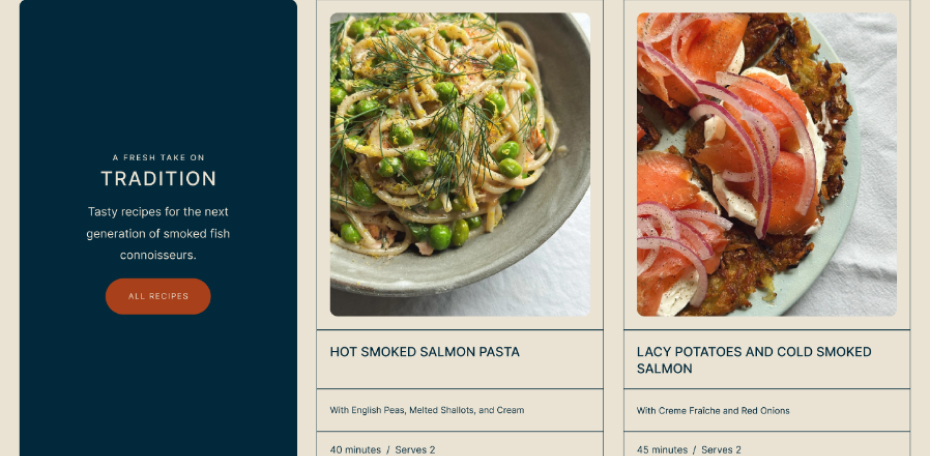Click the TRADITION heading
The image size is (930, 456).
(158, 178)
